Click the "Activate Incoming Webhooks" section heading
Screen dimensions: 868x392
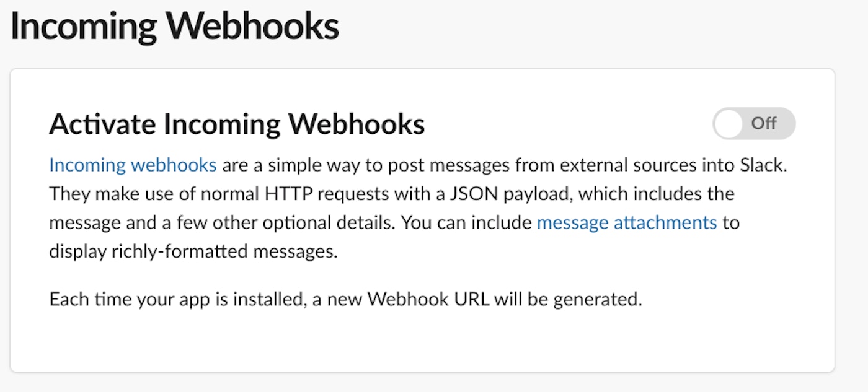(x=237, y=124)
